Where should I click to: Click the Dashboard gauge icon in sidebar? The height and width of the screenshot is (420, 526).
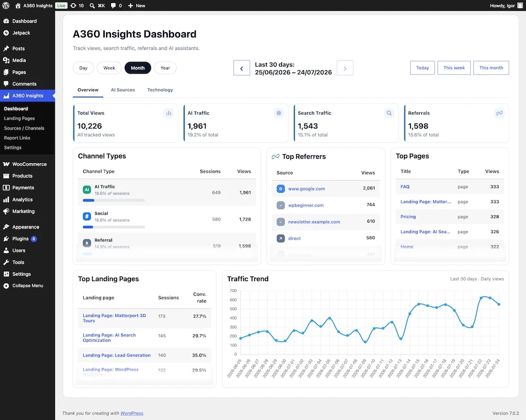pyautogui.click(x=6, y=21)
